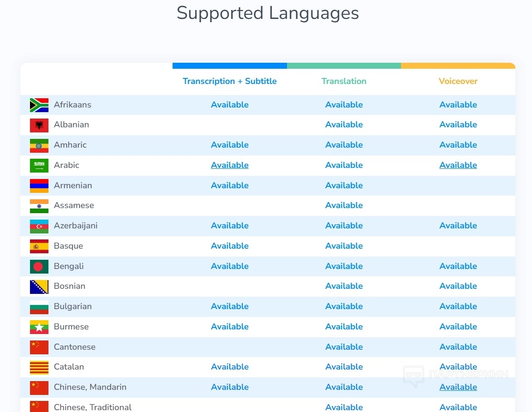Click the Bosnian flag icon

click(x=39, y=287)
